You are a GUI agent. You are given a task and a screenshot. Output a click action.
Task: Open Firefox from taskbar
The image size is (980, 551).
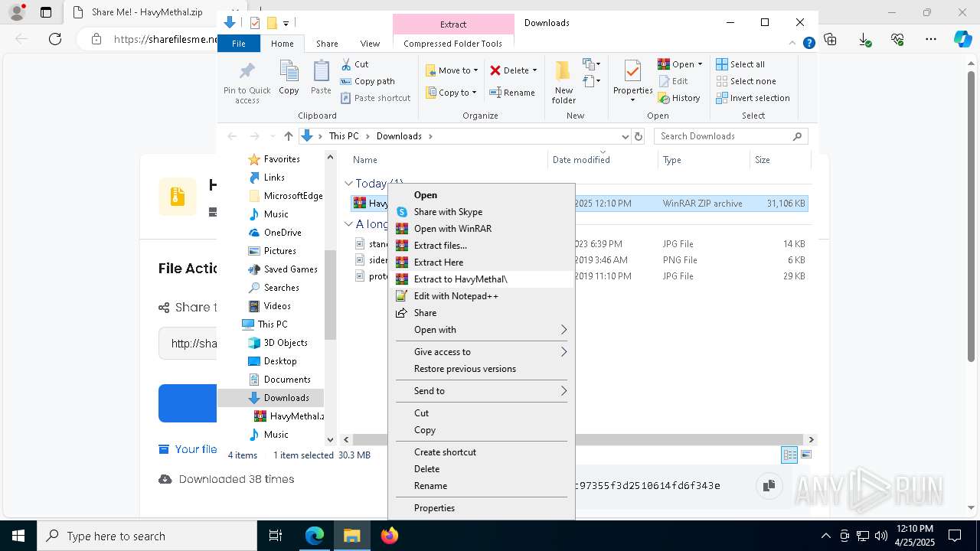[x=389, y=536]
